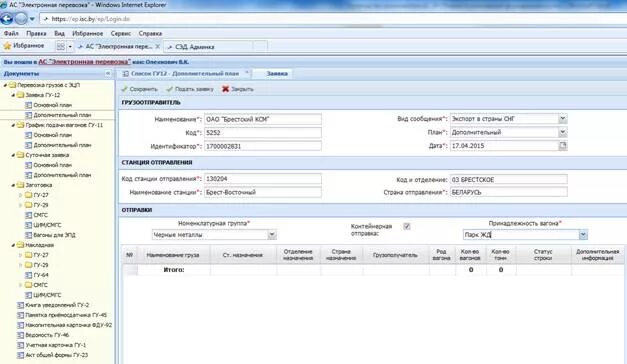
Task: Collapse the Заявка ГУ-12 folder
Action: click(x=13, y=95)
